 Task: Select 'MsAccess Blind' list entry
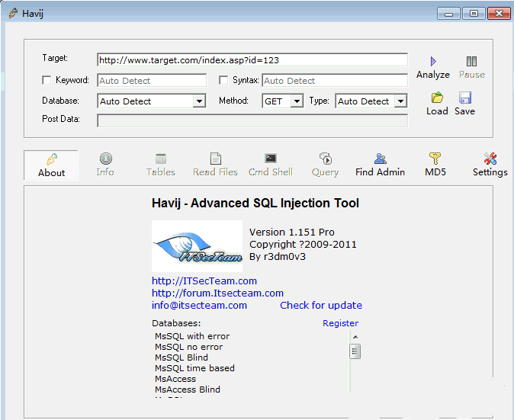coord(188,390)
